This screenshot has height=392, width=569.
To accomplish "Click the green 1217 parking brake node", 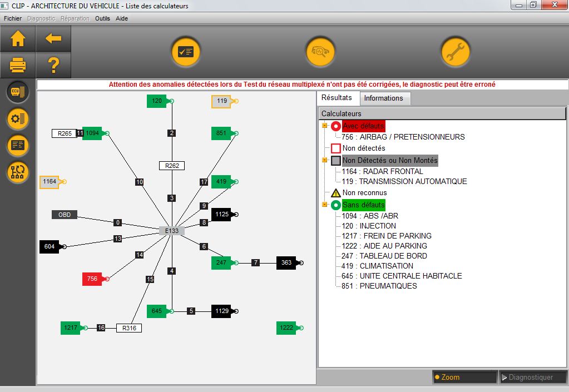I will point(71,328).
